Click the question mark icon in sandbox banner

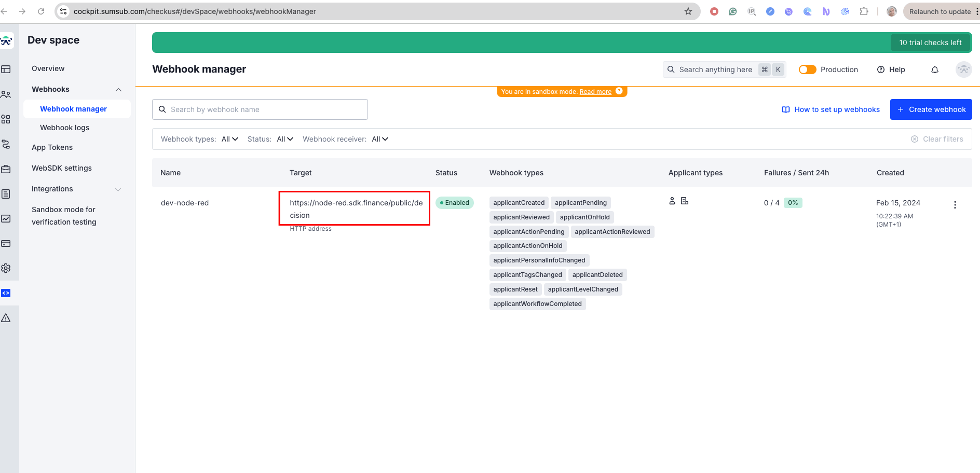619,91
